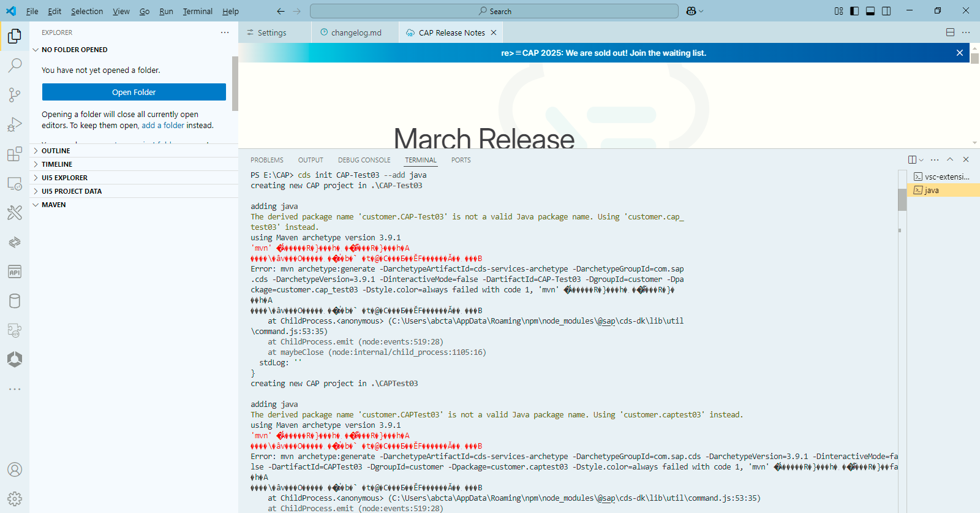980x513 pixels.
Task: Open the Remote Explorer view
Action: [15, 183]
